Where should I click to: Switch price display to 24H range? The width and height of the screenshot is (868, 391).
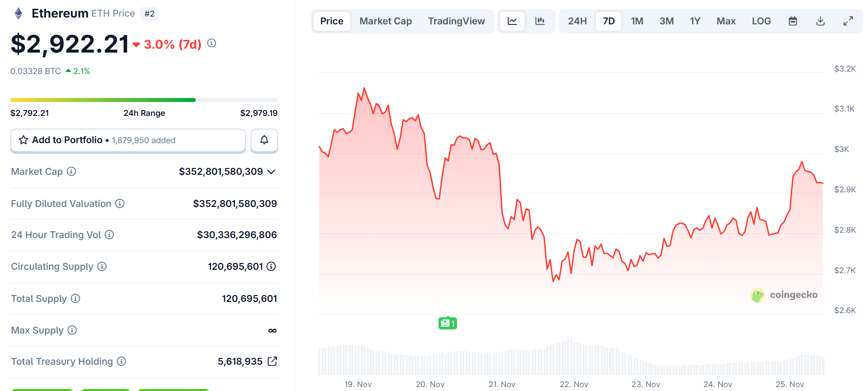(576, 21)
